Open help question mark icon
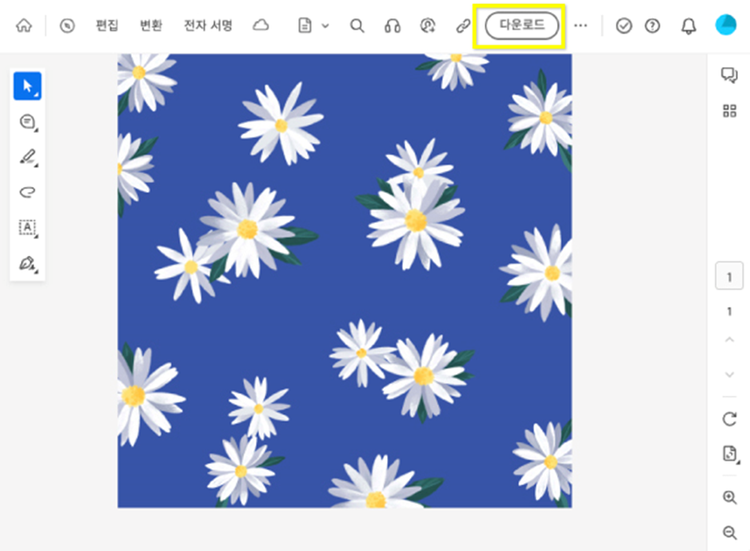 pyautogui.click(x=652, y=25)
